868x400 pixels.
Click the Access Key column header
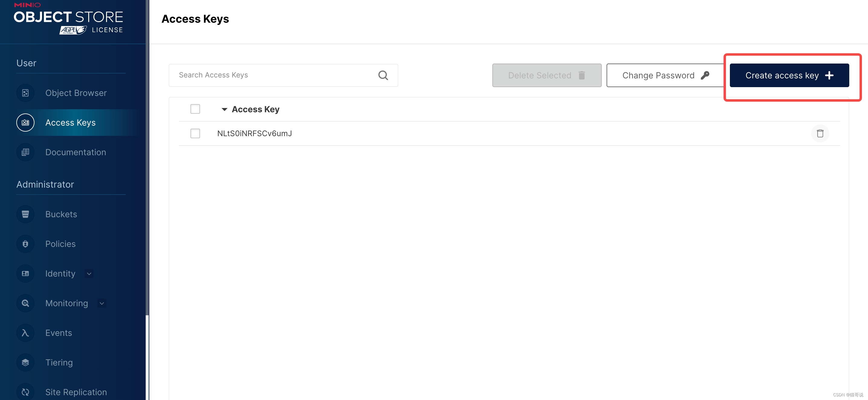255,109
